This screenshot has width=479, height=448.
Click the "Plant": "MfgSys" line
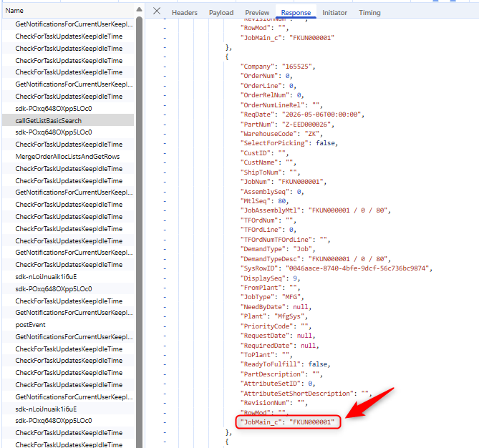click(x=274, y=316)
